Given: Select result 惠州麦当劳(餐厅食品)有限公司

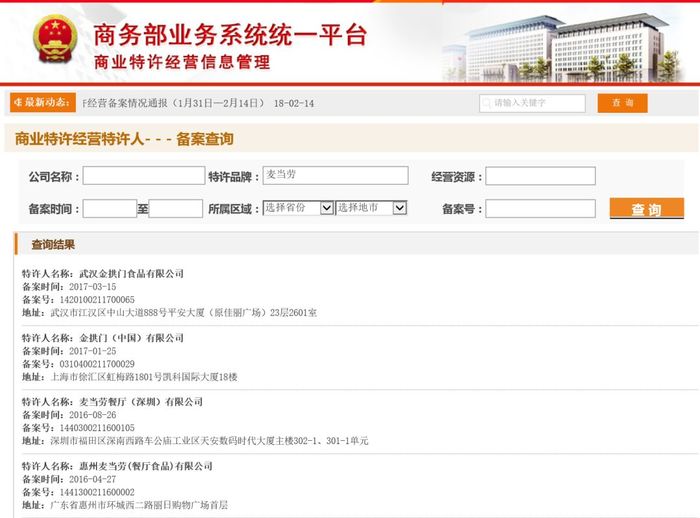Looking at the screenshot, I should pyautogui.click(x=146, y=466).
